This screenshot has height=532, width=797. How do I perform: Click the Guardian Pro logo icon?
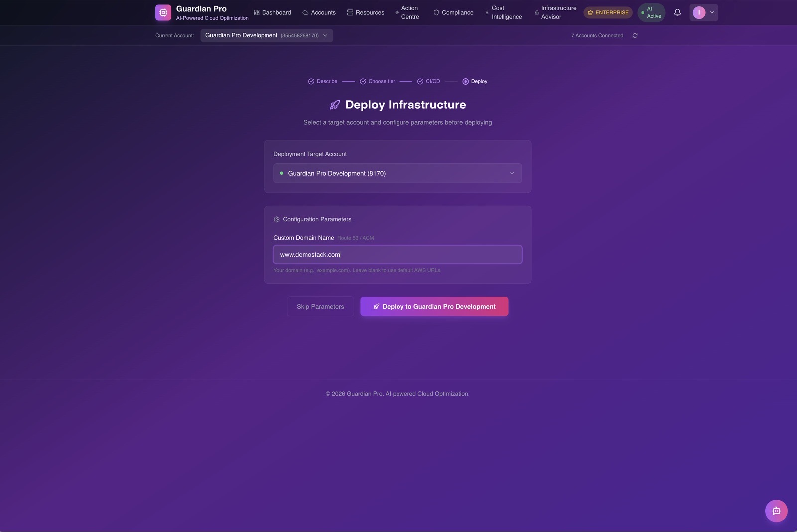pyautogui.click(x=163, y=13)
